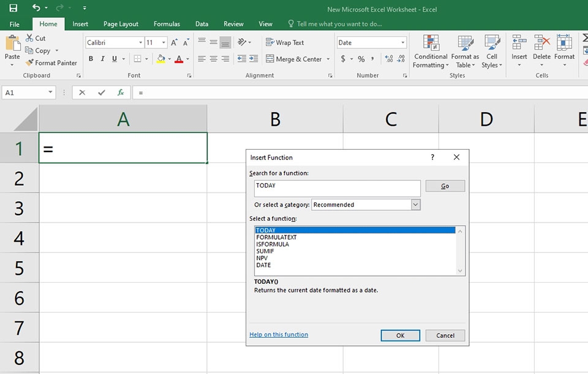Open the Date number format dropdown
Image resolution: width=588 pixels, height=374 pixels.
pyautogui.click(x=403, y=42)
